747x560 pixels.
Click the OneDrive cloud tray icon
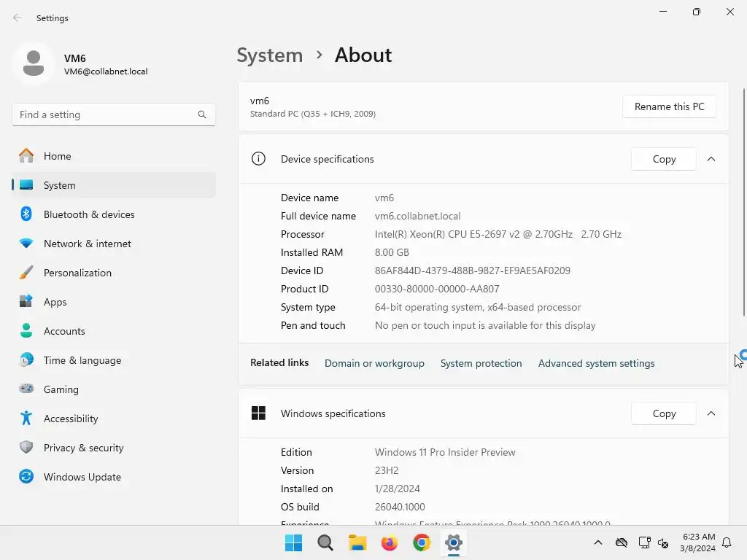coord(622,542)
